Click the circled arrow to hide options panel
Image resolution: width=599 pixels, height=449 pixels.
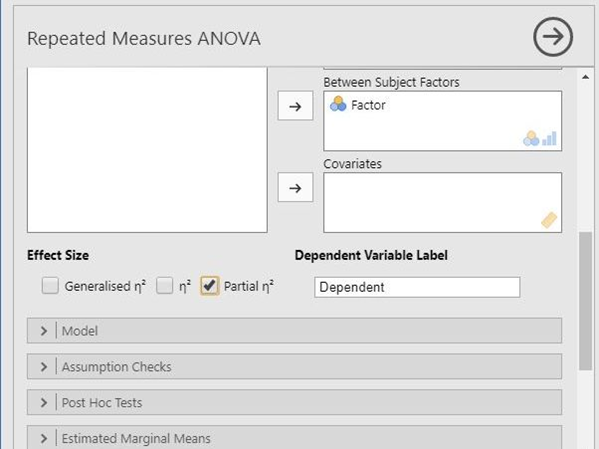point(553,37)
